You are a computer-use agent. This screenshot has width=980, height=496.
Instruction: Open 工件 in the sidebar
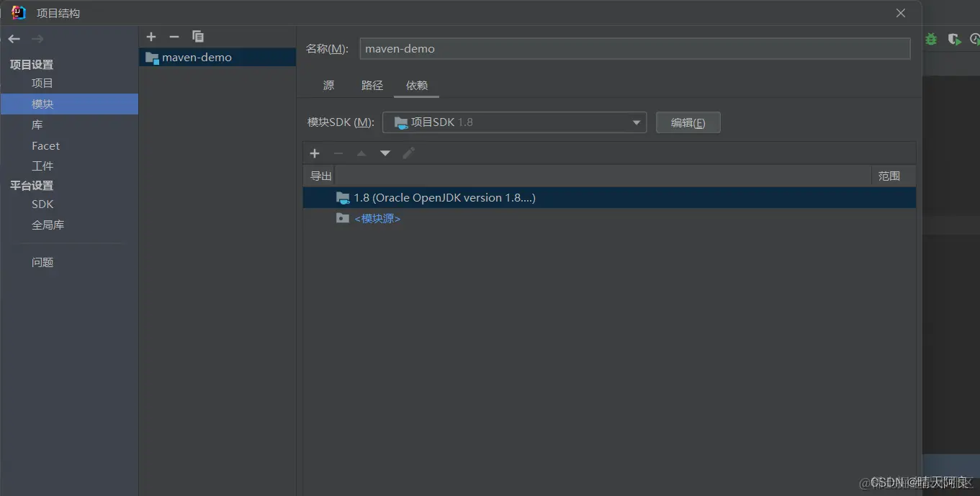tap(42, 166)
